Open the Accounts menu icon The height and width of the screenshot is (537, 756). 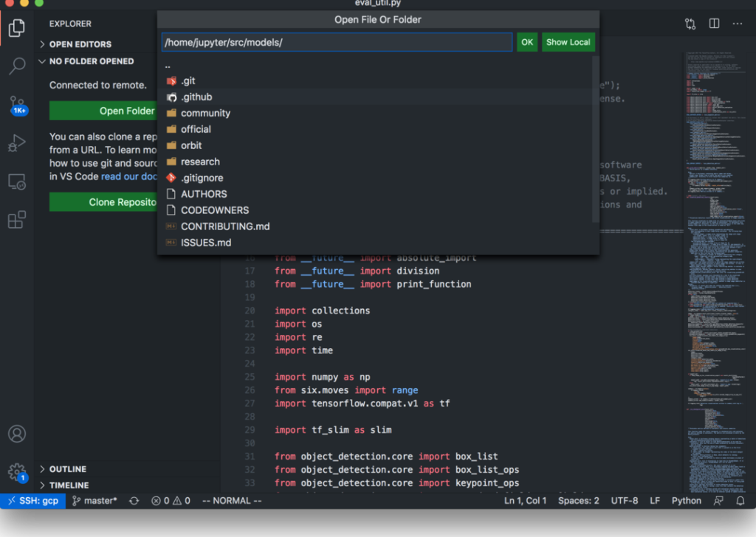16,434
